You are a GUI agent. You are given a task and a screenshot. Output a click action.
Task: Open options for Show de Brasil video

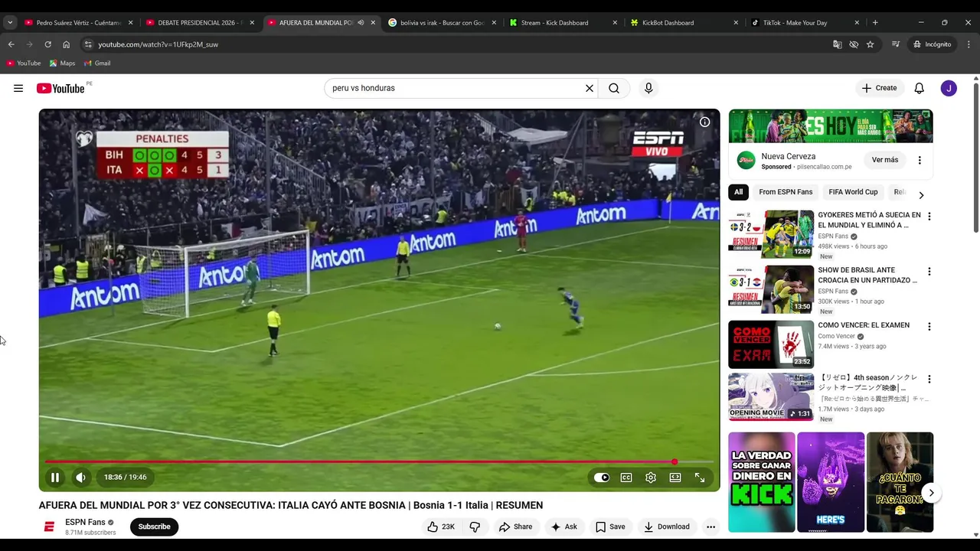point(929,272)
